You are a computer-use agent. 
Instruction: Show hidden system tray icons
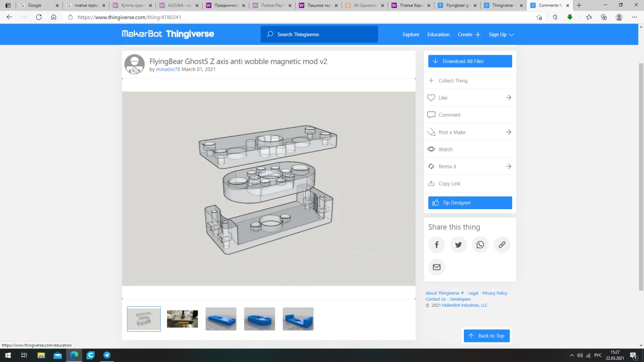(572, 355)
